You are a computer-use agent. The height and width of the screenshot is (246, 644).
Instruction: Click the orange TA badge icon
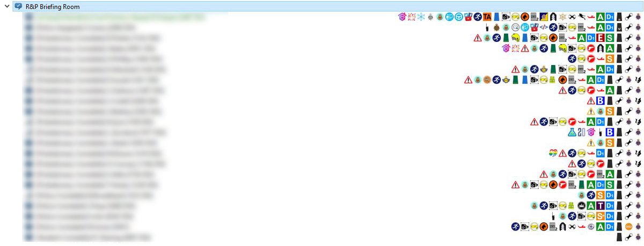tap(487, 17)
